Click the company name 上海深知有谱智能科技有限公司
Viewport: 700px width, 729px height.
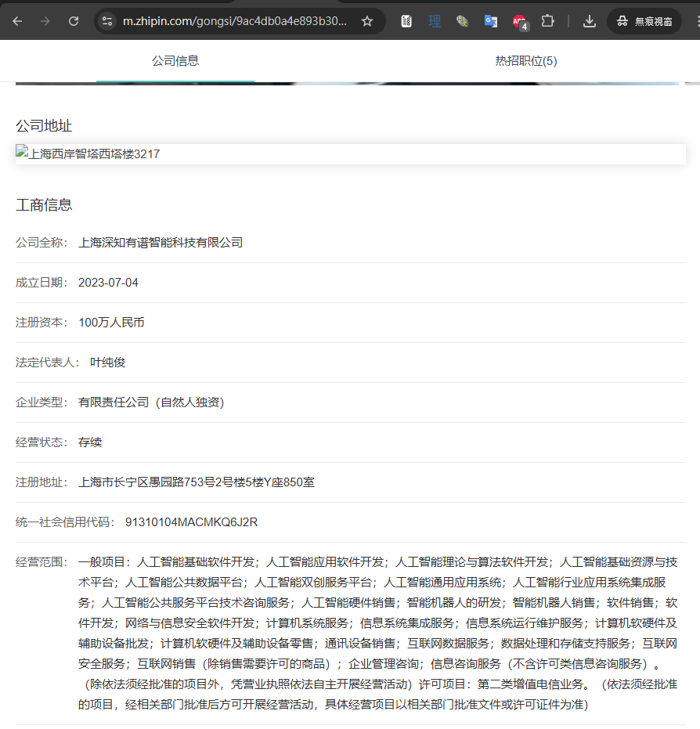pyautogui.click(x=161, y=243)
